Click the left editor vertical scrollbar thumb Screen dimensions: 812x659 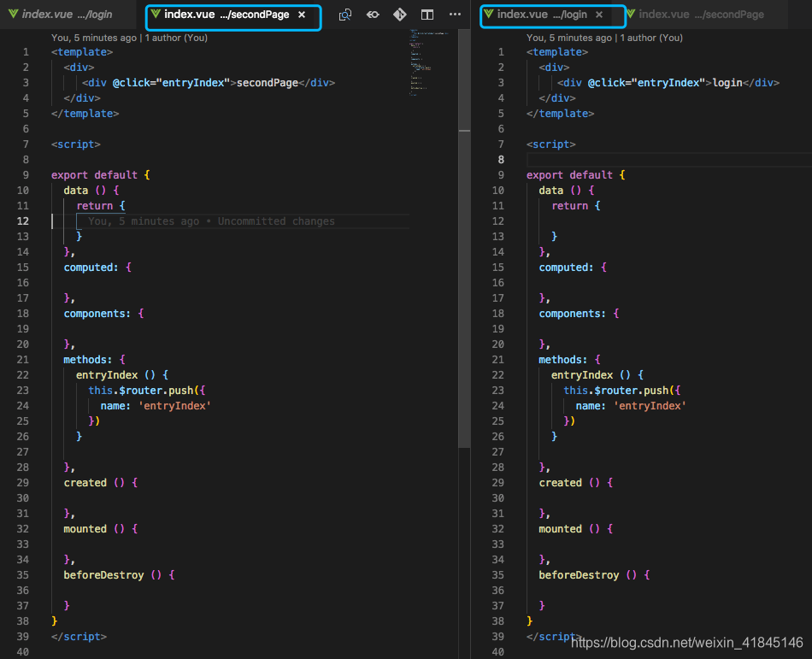coord(464,238)
